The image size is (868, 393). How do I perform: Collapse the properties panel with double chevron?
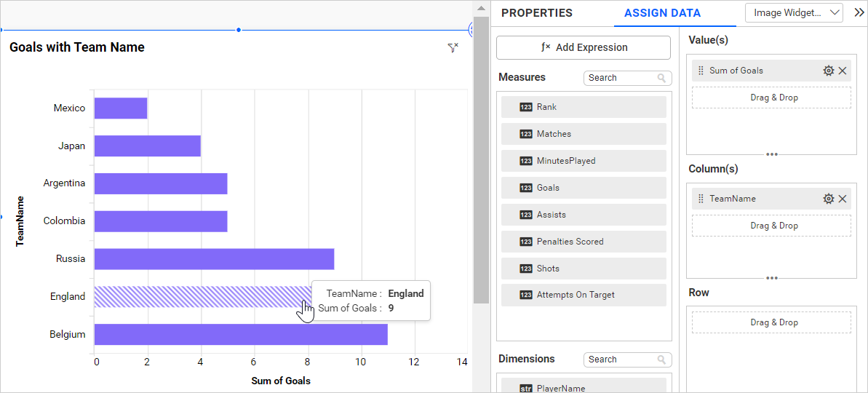859,12
